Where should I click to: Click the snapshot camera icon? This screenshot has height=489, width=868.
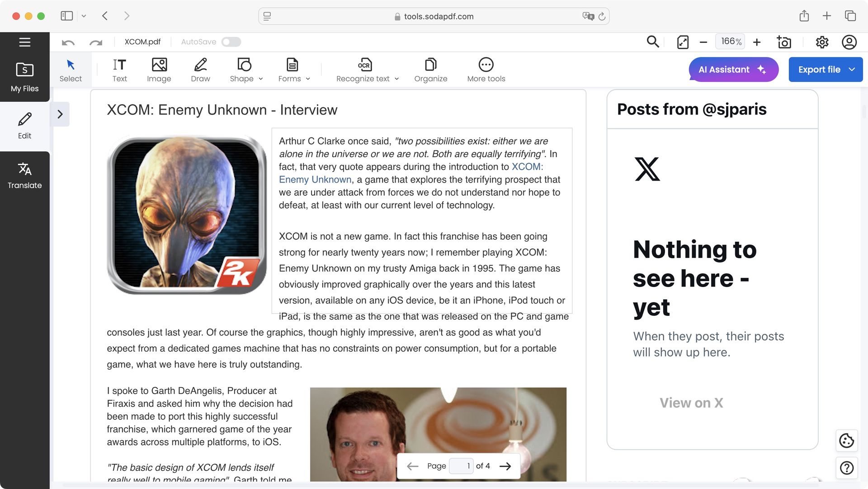coord(784,42)
